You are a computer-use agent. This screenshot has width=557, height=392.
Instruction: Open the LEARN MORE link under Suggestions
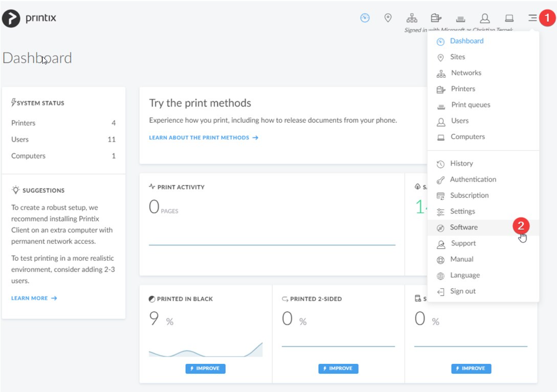click(x=30, y=298)
